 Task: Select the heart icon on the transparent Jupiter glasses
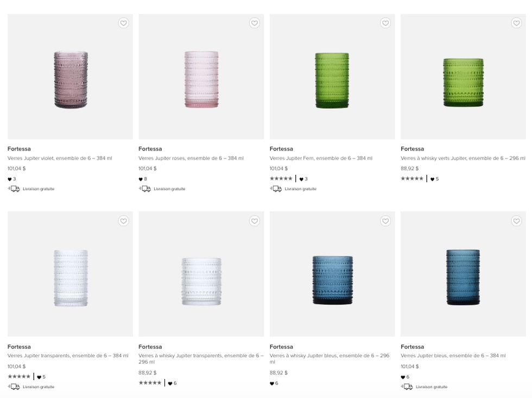123,221
